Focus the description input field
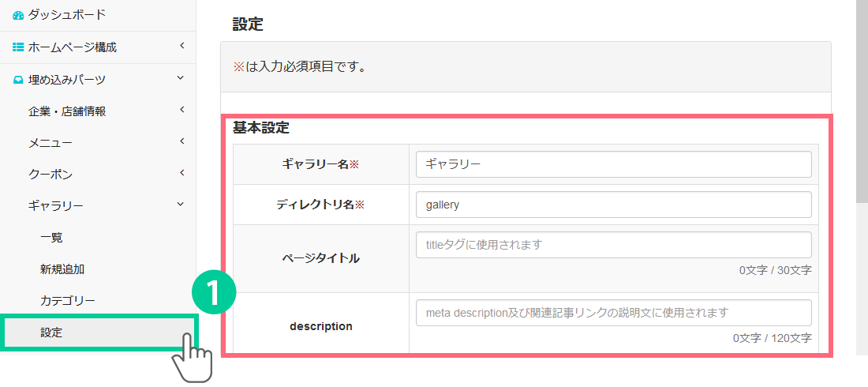 tap(613, 313)
